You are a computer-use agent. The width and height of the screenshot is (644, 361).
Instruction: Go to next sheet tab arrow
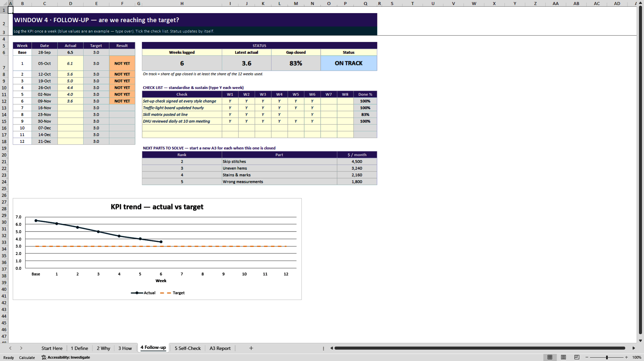point(21,348)
